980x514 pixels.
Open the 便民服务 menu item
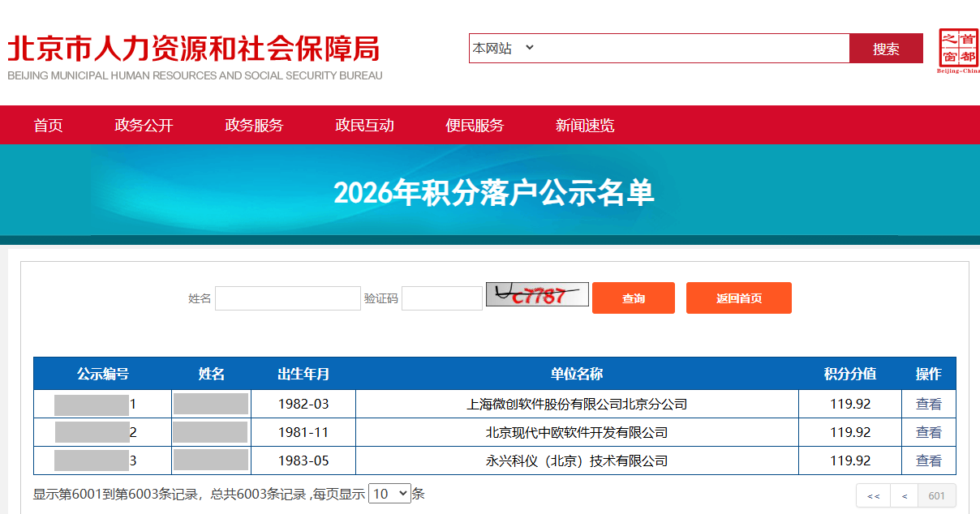475,125
